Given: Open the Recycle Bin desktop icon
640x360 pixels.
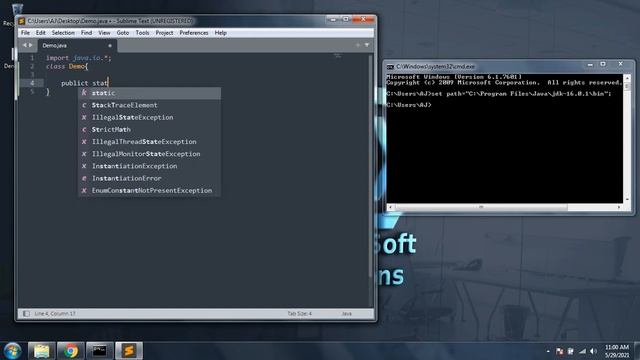Looking at the screenshot, I should (17, 9).
